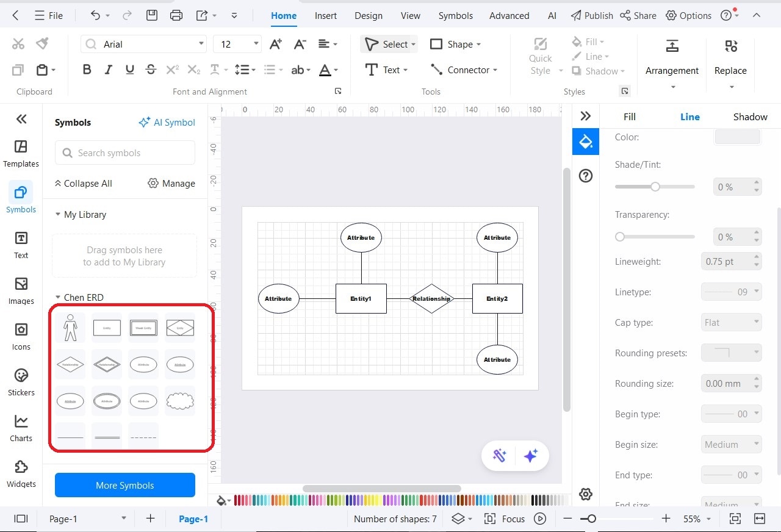The image size is (781, 532).
Task: Open the font name dropdown Arial
Action: (x=201, y=44)
